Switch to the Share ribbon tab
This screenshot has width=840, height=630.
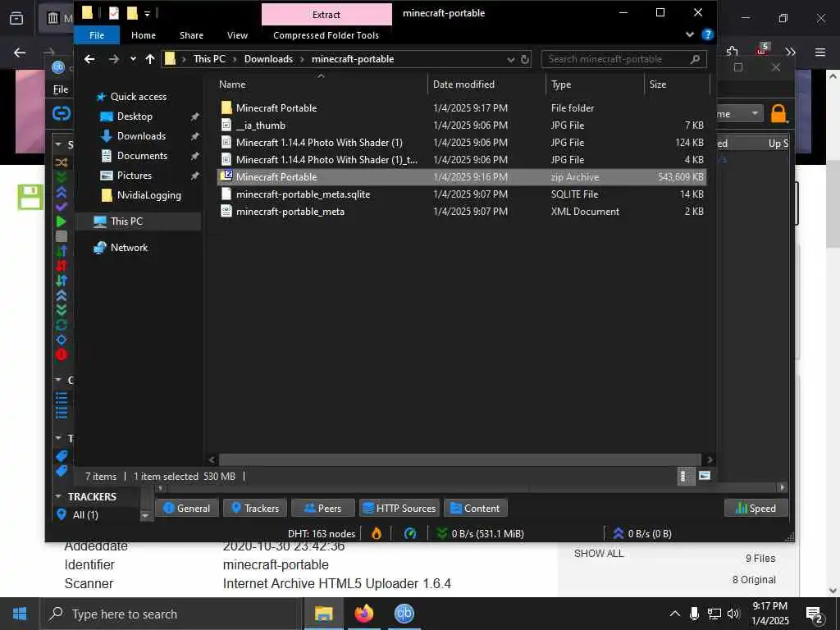pos(191,35)
